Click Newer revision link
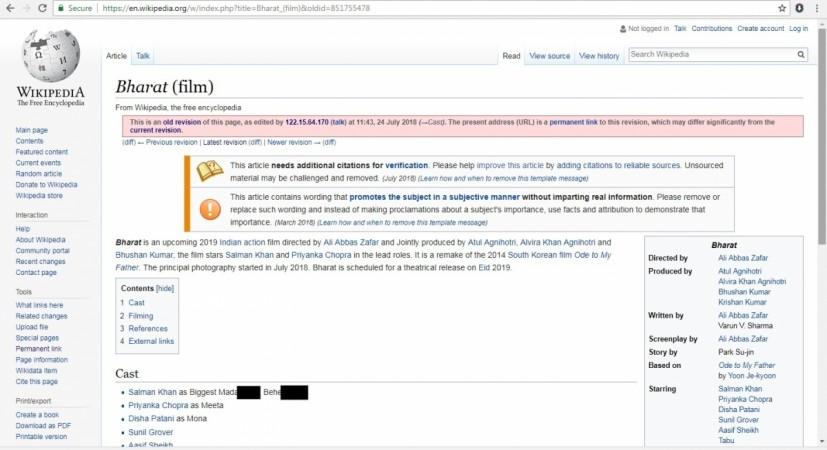Image resolution: width=827 pixels, height=450 pixels. (289, 142)
